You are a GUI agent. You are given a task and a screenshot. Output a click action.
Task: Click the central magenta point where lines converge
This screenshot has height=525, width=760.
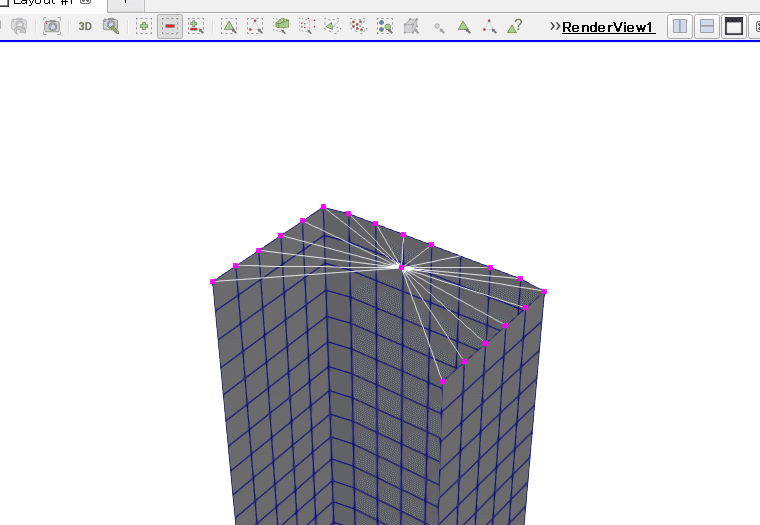click(x=401, y=268)
